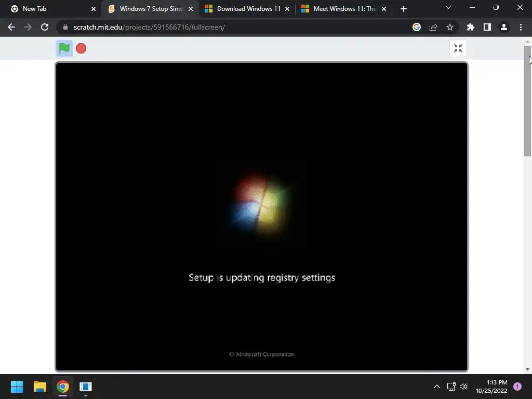Viewport: 532px width, 399px height.
Task: Click the scrollbar down arrow
Action: tap(527, 369)
